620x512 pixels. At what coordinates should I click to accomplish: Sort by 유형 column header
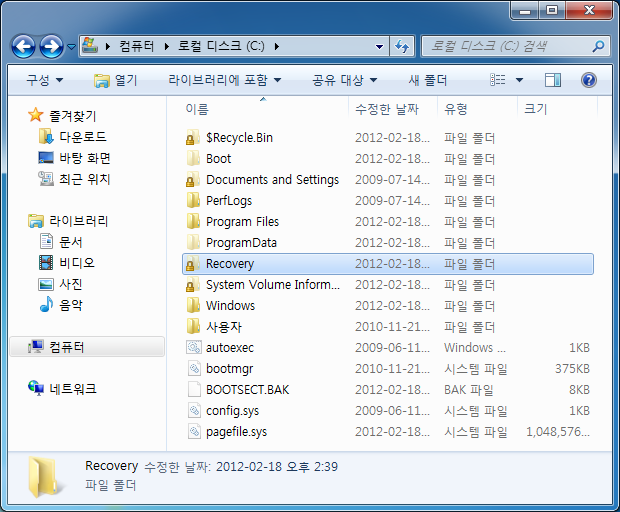coord(456,109)
